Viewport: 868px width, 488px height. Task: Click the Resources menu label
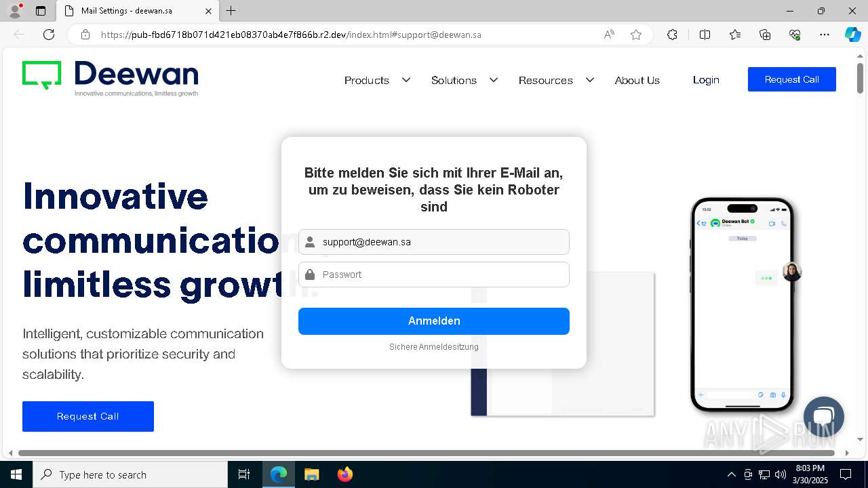coord(546,80)
